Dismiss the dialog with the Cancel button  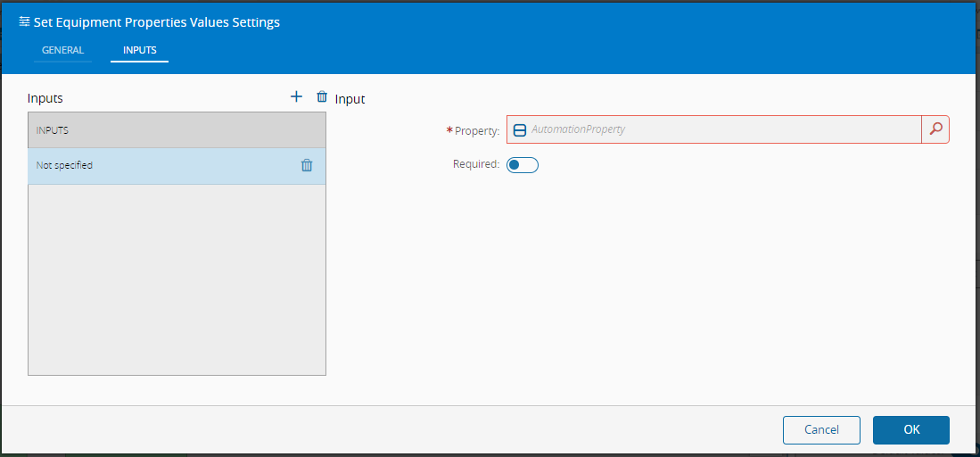(821, 429)
